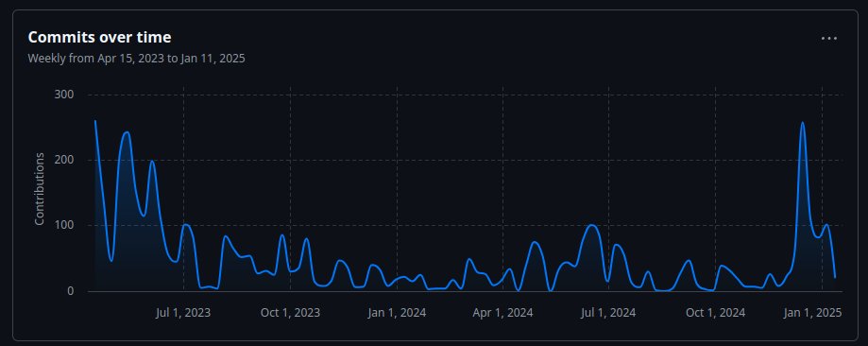This screenshot has width=868, height=346.
Task: Click the 'Apr 1, 2024' axis label
Action: pos(502,313)
